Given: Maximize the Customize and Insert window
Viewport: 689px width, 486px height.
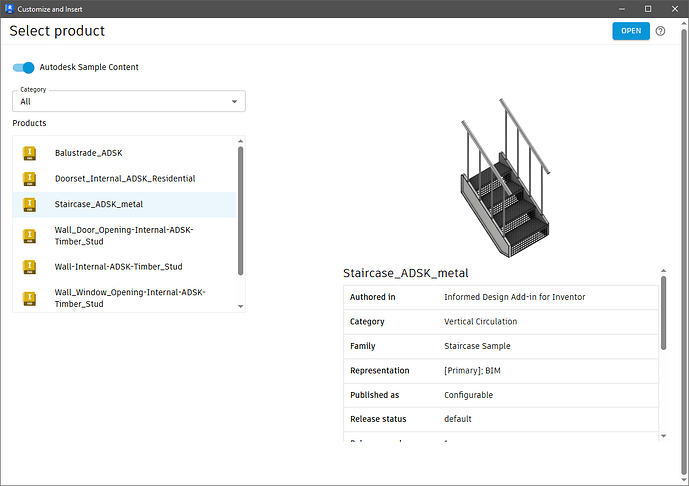Looking at the screenshot, I should [648, 8].
